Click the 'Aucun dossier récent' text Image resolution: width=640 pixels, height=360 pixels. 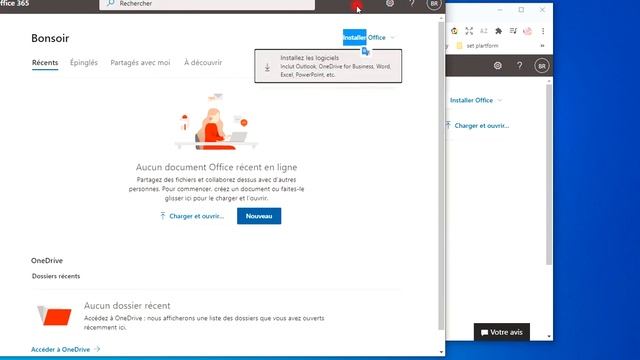click(127, 305)
